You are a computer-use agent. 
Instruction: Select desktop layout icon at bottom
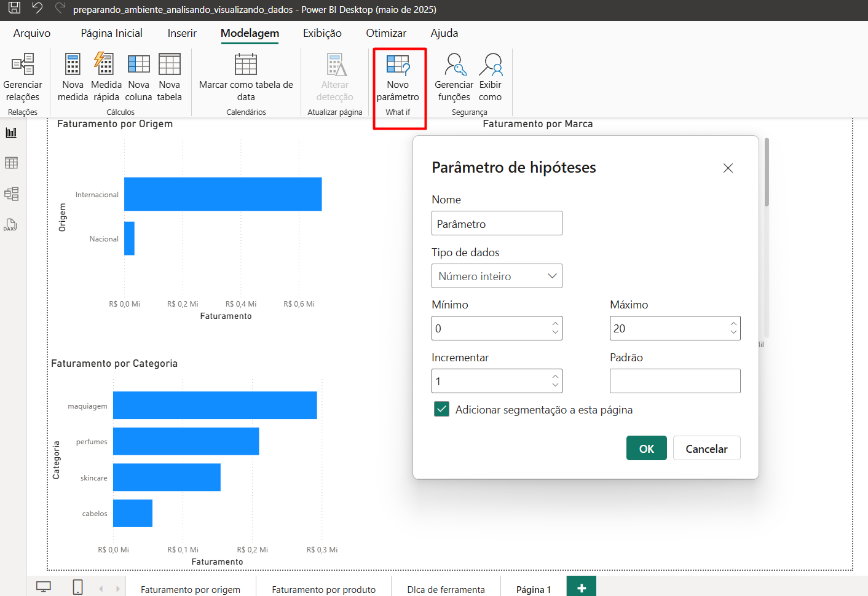[44, 586]
